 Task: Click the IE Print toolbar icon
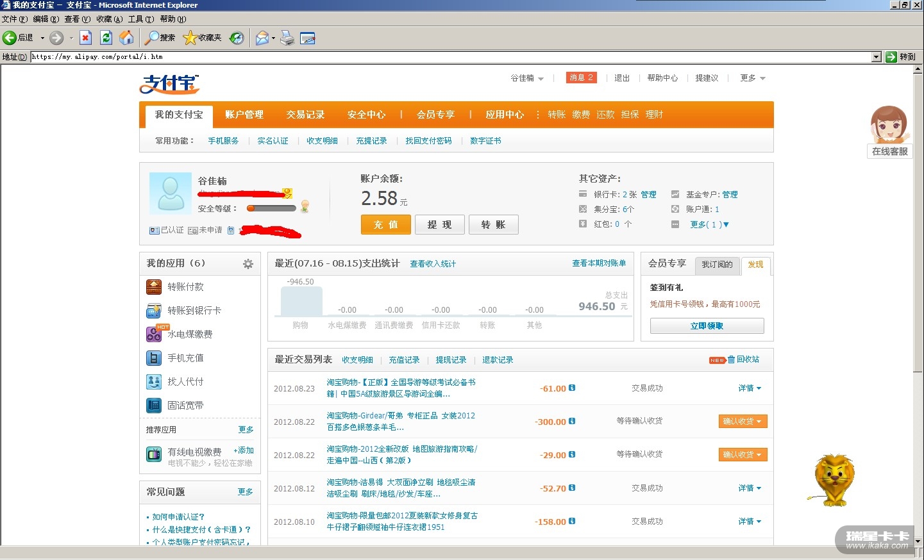(x=287, y=38)
